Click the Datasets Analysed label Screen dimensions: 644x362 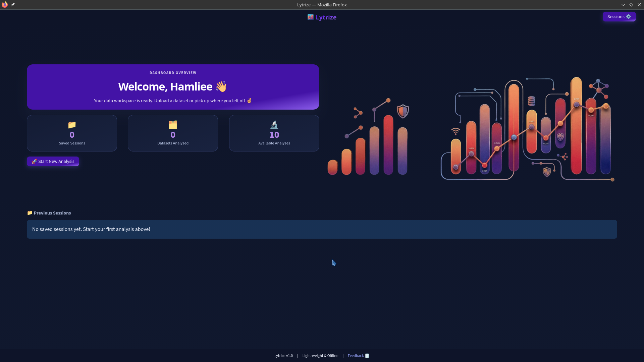coord(173,143)
